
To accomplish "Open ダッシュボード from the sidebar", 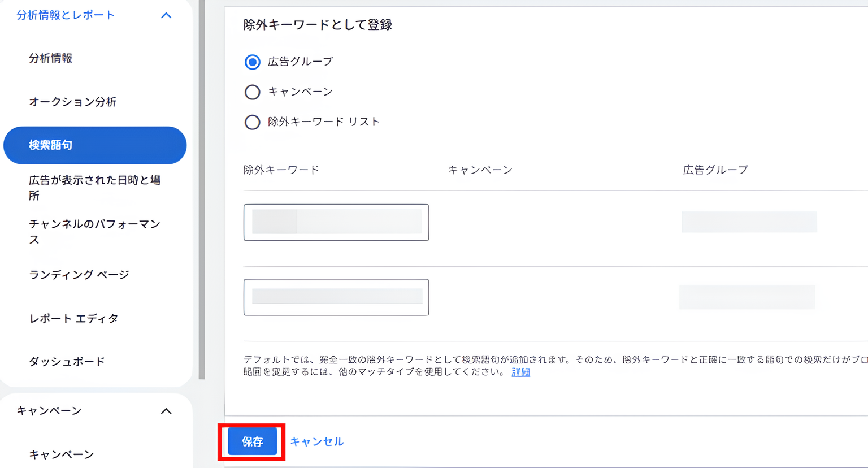I will (66, 361).
